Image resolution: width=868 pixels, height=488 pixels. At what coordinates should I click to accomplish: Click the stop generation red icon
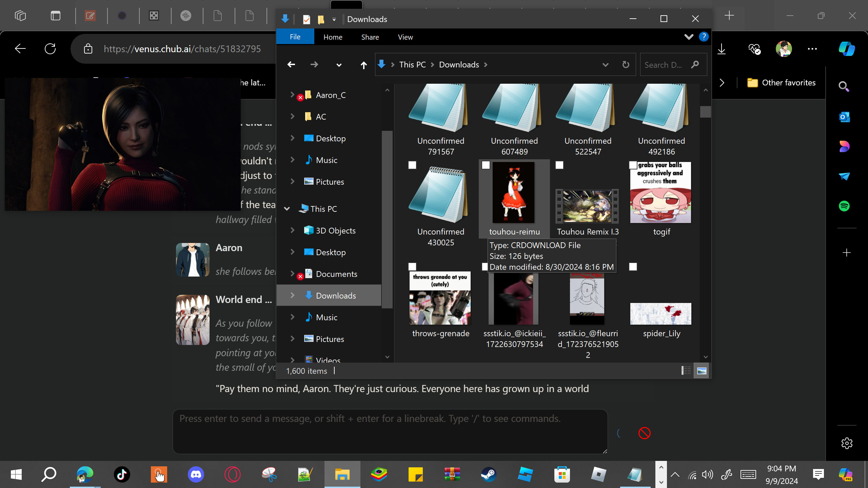tap(644, 433)
